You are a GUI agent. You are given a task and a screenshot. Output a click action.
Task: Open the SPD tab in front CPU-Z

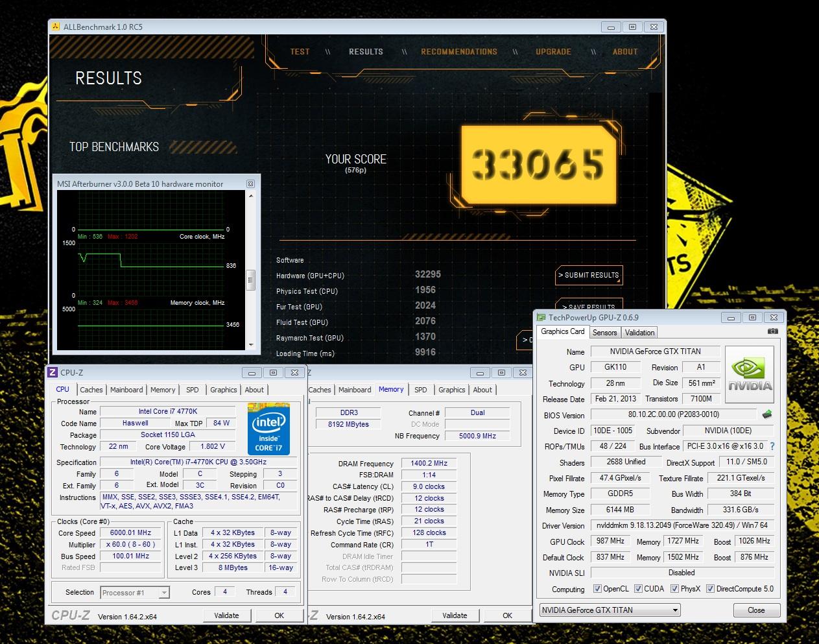click(x=193, y=390)
